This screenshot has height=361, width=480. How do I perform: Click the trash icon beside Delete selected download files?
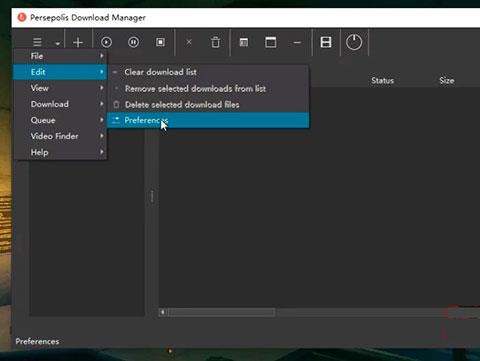pyautogui.click(x=116, y=104)
